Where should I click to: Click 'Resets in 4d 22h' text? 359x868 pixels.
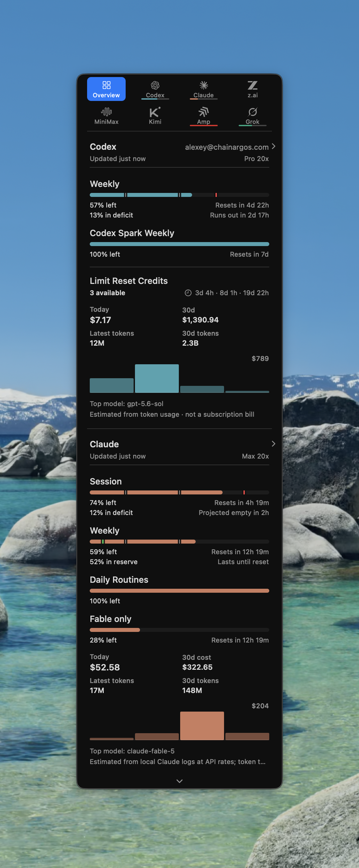[242, 205]
